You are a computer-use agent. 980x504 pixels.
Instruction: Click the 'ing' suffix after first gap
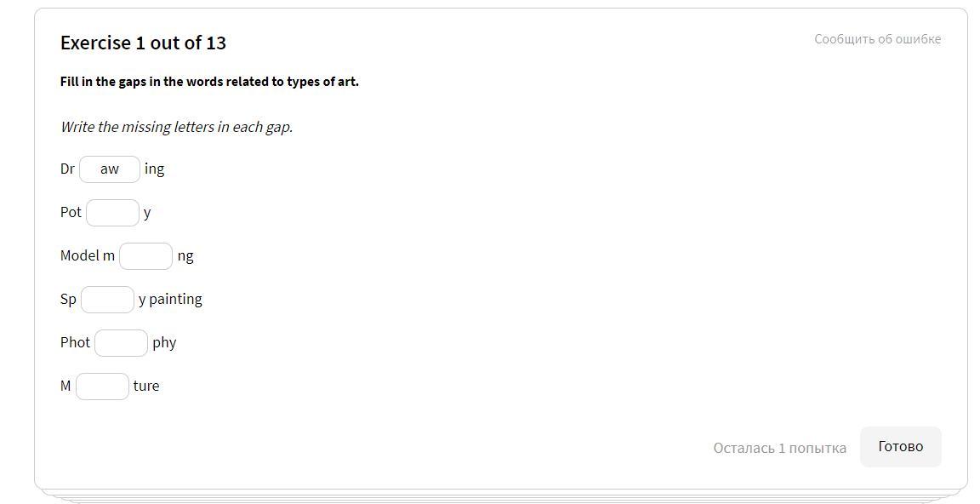pos(154,169)
